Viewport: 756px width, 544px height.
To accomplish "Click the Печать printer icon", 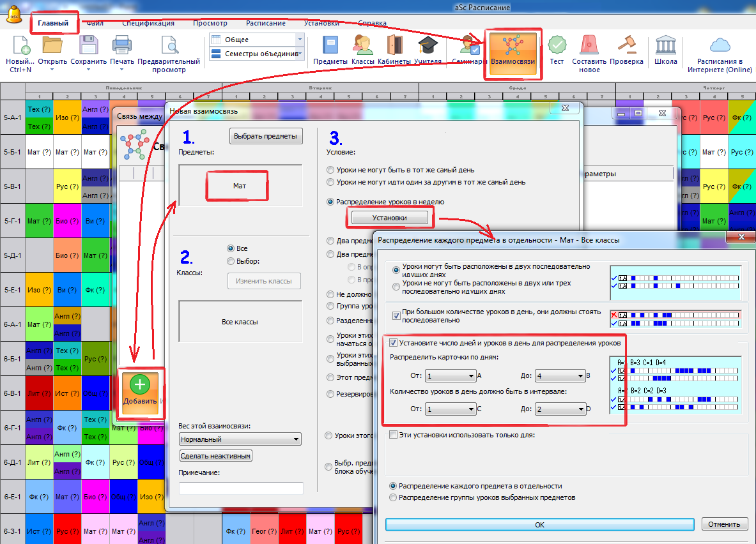I will click(x=122, y=47).
